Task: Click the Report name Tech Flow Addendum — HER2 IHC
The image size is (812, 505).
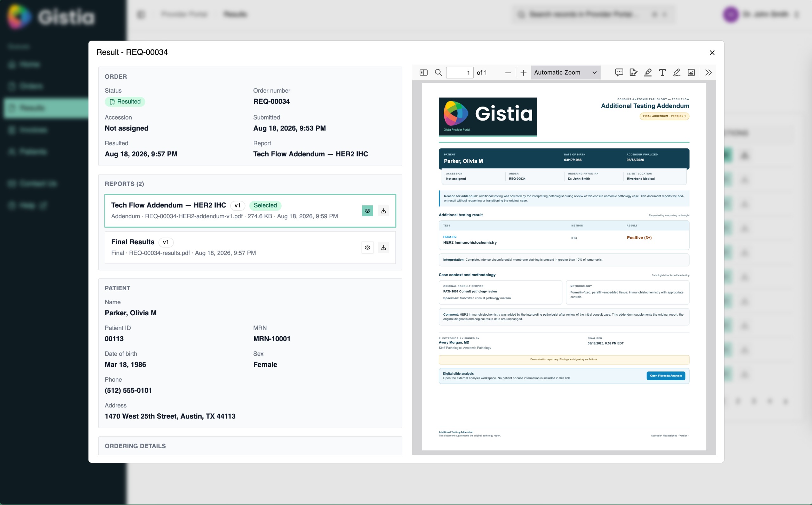Action: pos(311,154)
